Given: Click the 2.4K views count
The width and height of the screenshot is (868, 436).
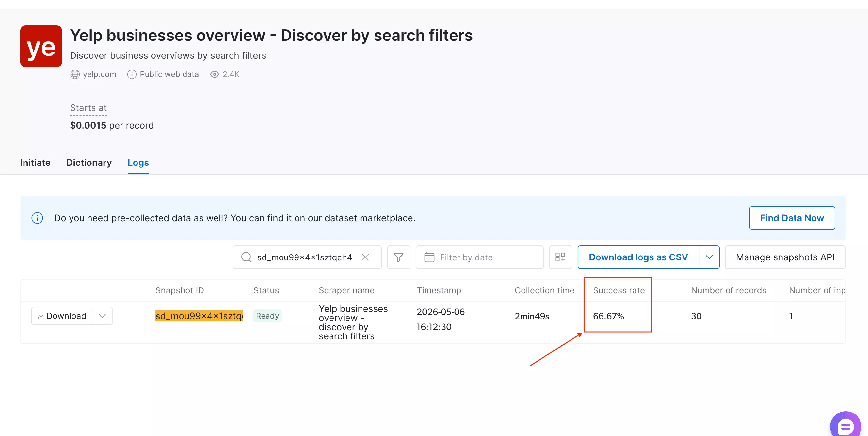Looking at the screenshot, I should [231, 74].
